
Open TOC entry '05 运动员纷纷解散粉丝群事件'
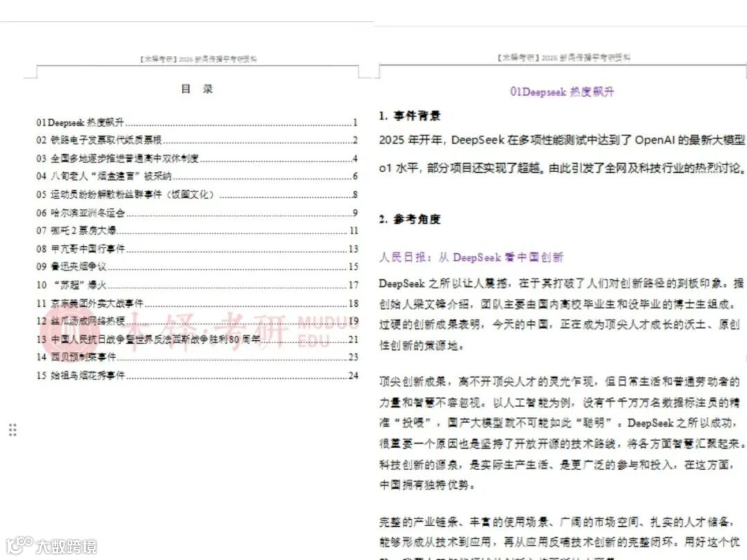(x=196, y=194)
